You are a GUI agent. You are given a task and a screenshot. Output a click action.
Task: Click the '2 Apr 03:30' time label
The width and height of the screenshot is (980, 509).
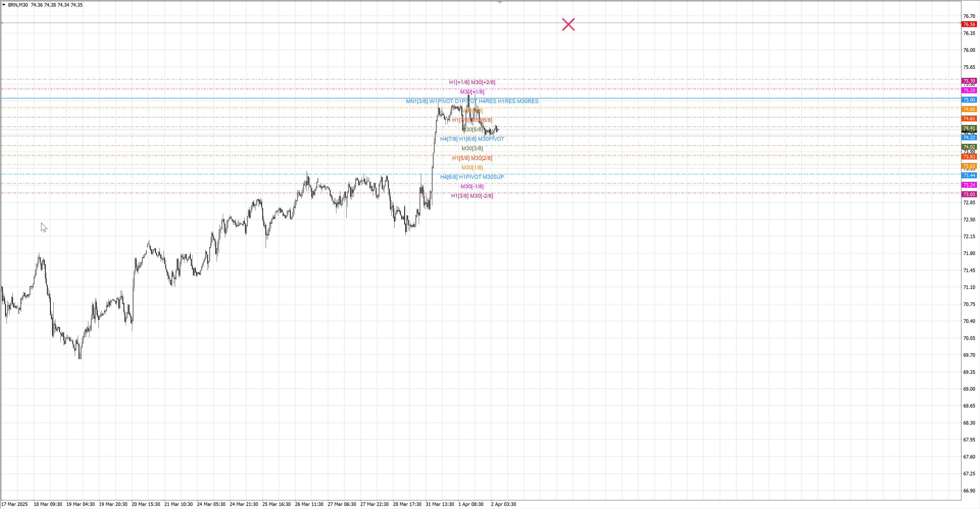click(503, 504)
